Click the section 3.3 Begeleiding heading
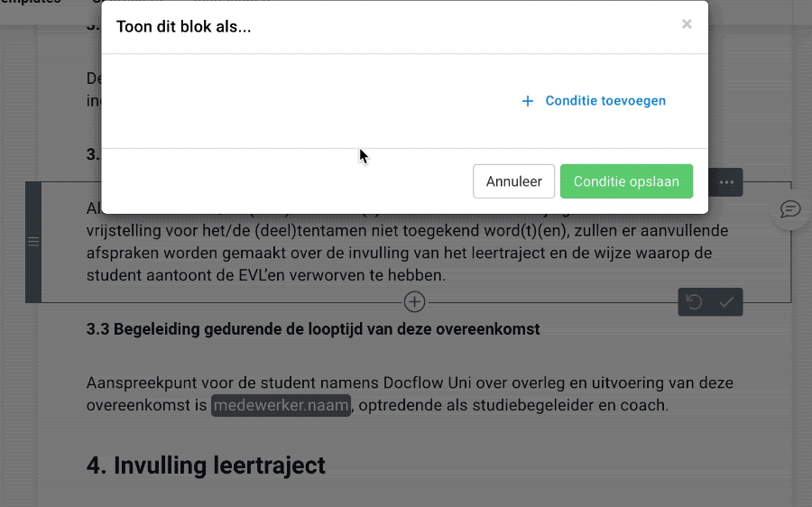 click(x=313, y=329)
